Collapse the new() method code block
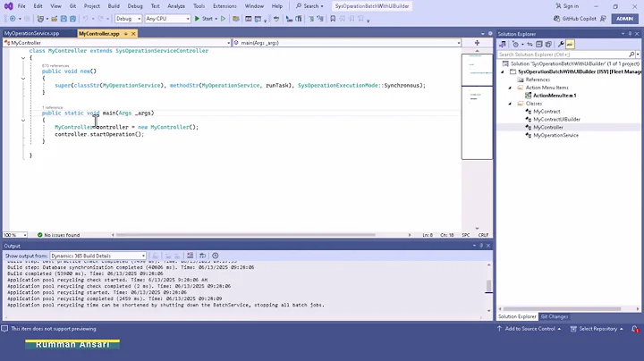 23,79
